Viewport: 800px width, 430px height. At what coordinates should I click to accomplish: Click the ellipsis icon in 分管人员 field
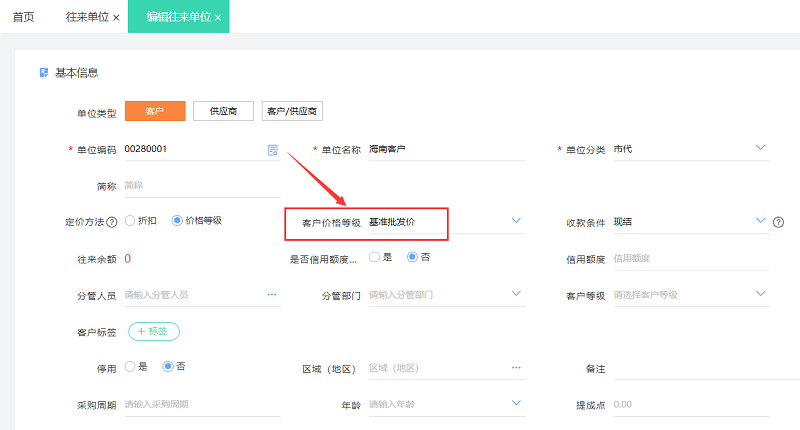[271, 295]
